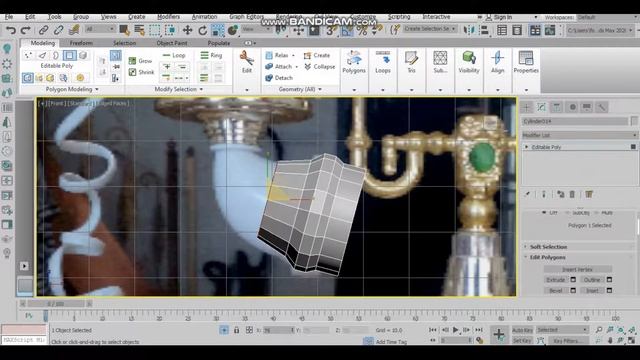Open the Create Selection Set dropdown
Viewport: 640px width, 360px height.
pos(430,29)
